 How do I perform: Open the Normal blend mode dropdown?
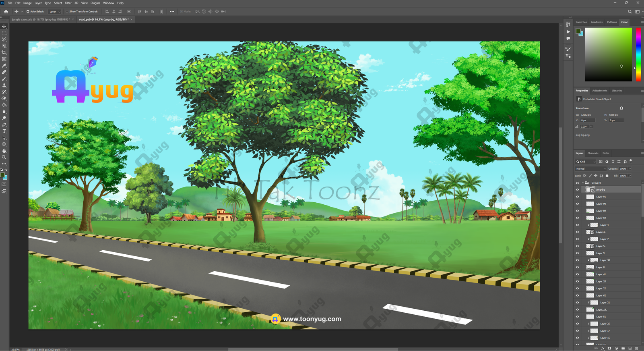[590, 169]
